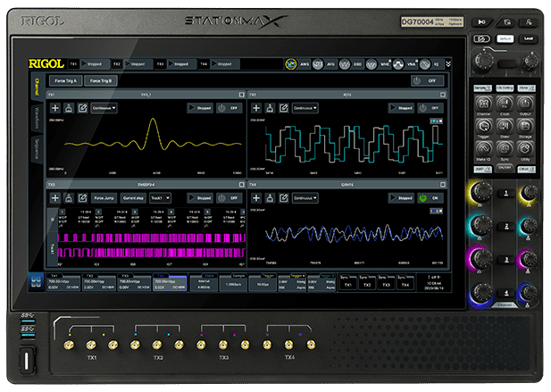Click the add (plus) icon in TX1 panel
This screenshot has width=551, height=392.
(x=55, y=108)
